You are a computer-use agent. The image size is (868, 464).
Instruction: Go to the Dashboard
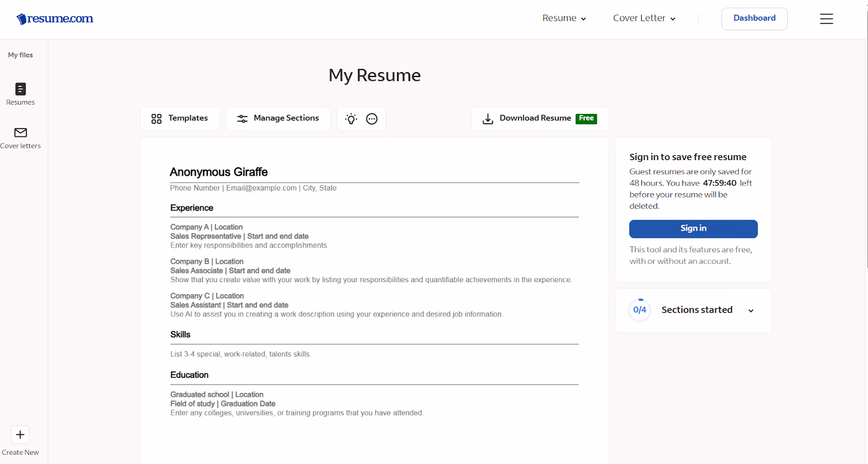coord(755,18)
